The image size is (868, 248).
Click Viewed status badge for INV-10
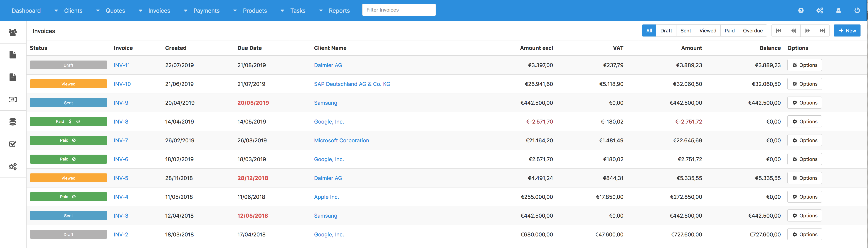pyautogui.click(x=68, y=84)
